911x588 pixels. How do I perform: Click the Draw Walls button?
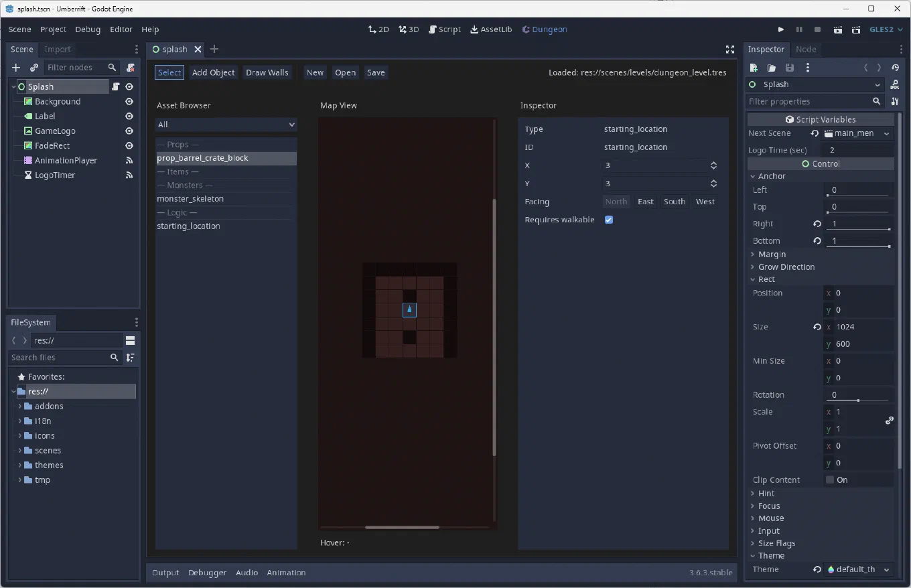tap(267, 72)
